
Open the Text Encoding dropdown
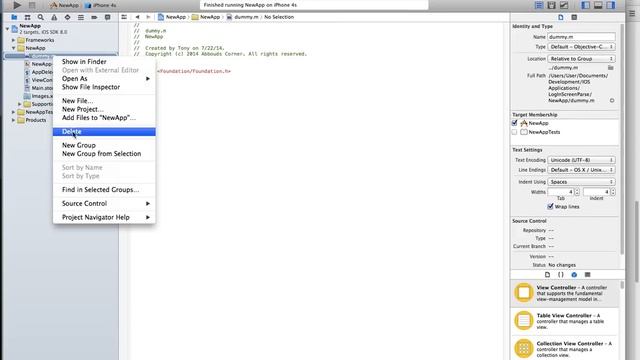(x=581, y=160)
